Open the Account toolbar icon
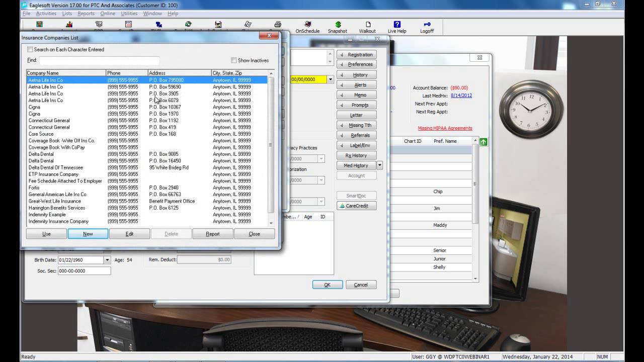This screenshot has width=644, height=362. point(69,24)
